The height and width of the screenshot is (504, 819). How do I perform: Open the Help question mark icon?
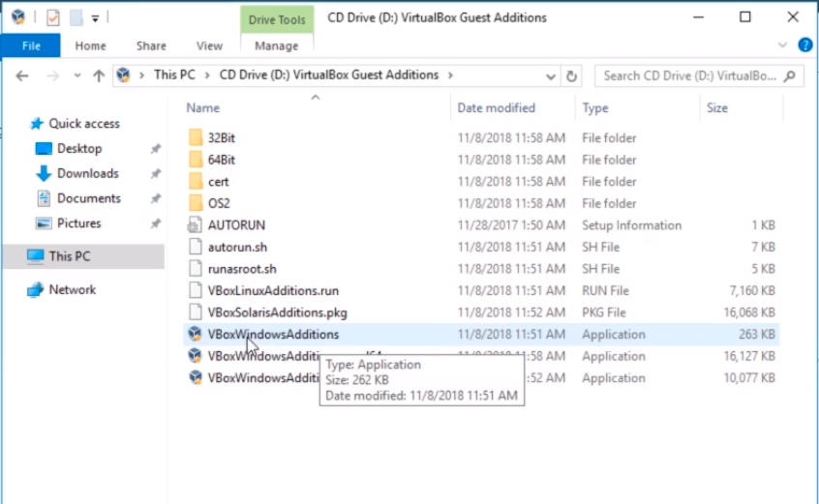[804, 44]
